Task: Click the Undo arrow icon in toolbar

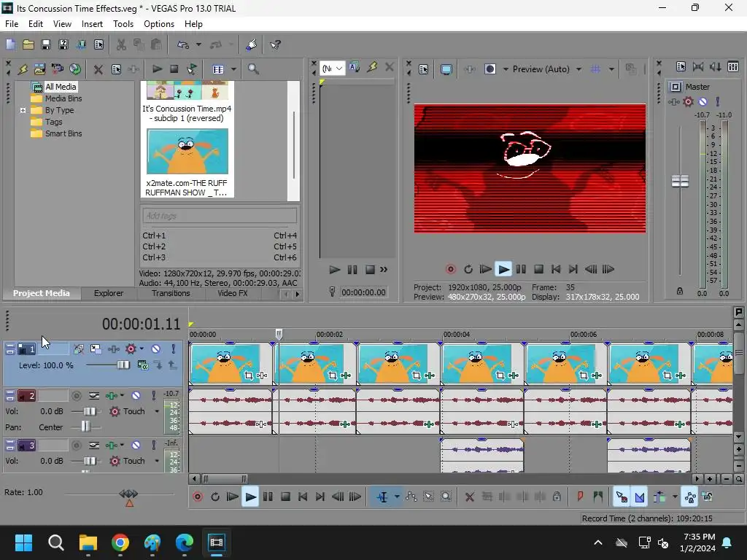Action: point(183,44)
